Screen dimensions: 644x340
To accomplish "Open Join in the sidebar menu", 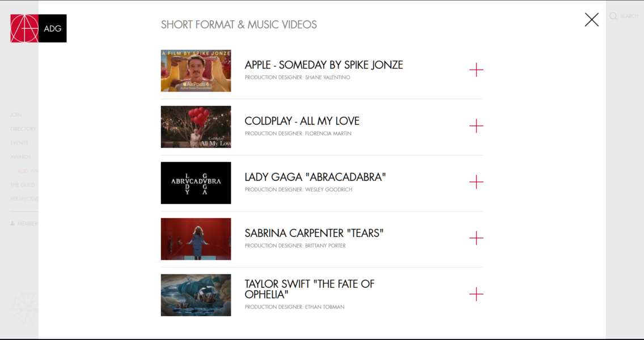I will tap(16, 115).
